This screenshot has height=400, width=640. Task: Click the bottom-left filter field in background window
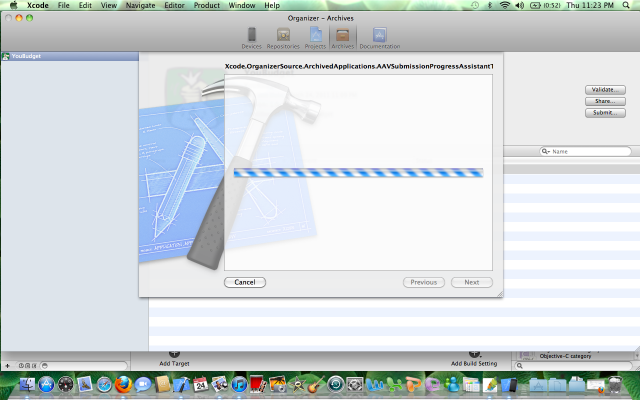(x=84, y=366)
